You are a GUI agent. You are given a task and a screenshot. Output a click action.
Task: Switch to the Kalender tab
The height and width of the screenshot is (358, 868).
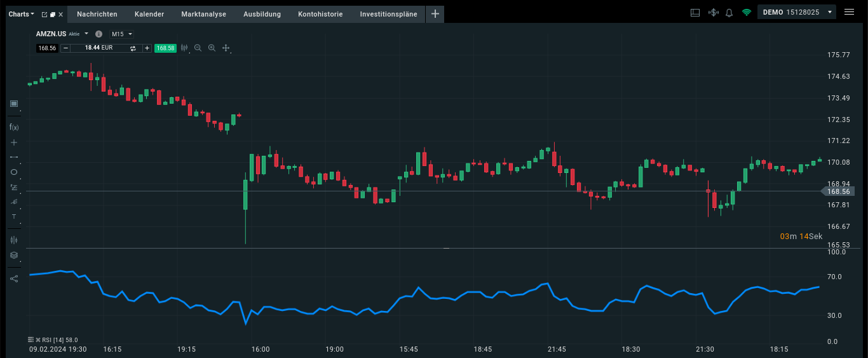[149, 14]
